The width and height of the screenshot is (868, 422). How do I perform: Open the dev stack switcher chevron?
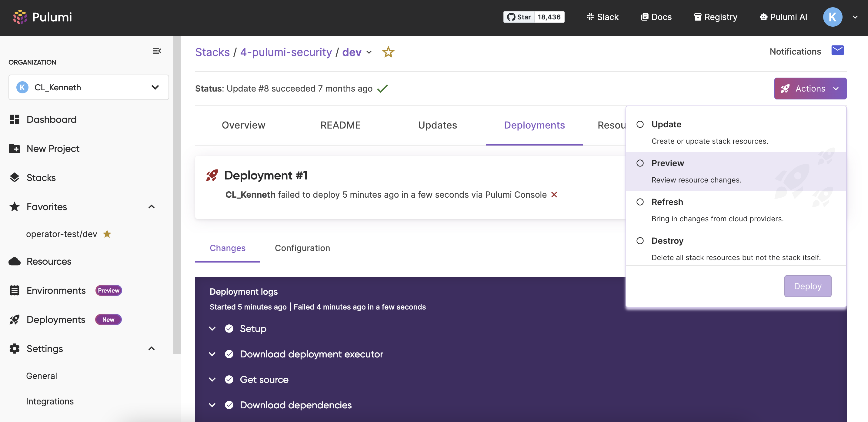point(369,52)
